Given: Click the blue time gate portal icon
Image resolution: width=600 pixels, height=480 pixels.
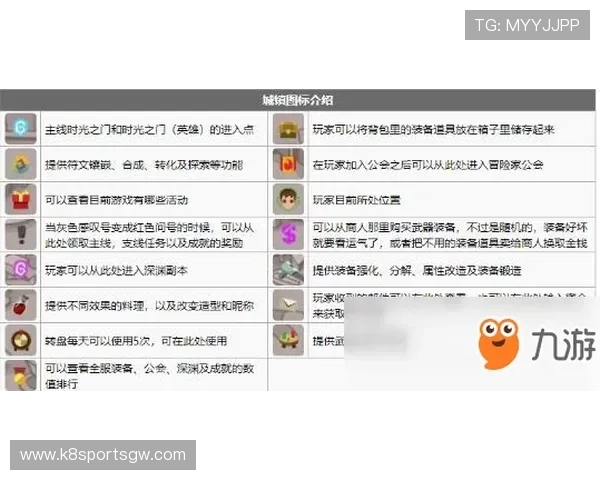Looking at the screenshot, I should point(21,129).
